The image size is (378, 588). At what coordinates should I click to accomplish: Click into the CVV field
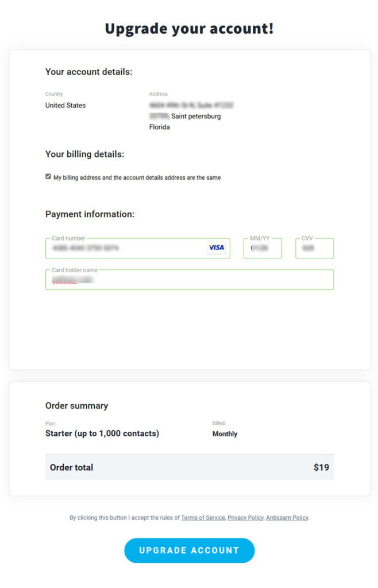coord(314,248)
